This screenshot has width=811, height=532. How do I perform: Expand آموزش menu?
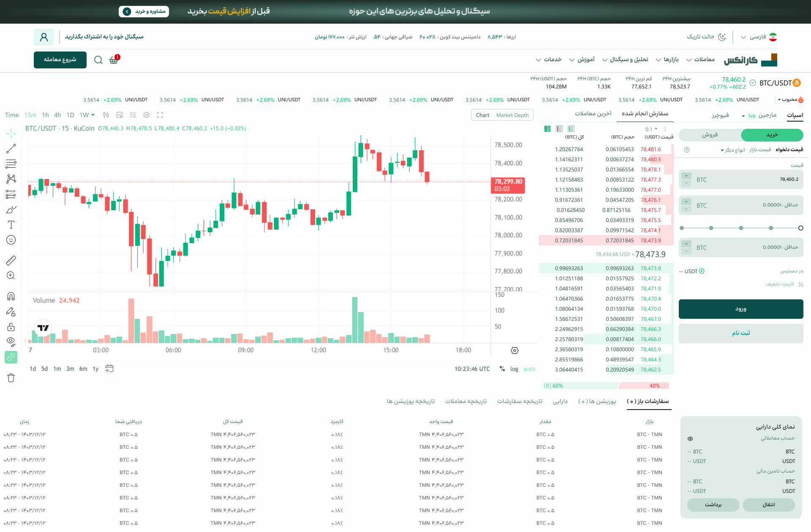(582, 60)
